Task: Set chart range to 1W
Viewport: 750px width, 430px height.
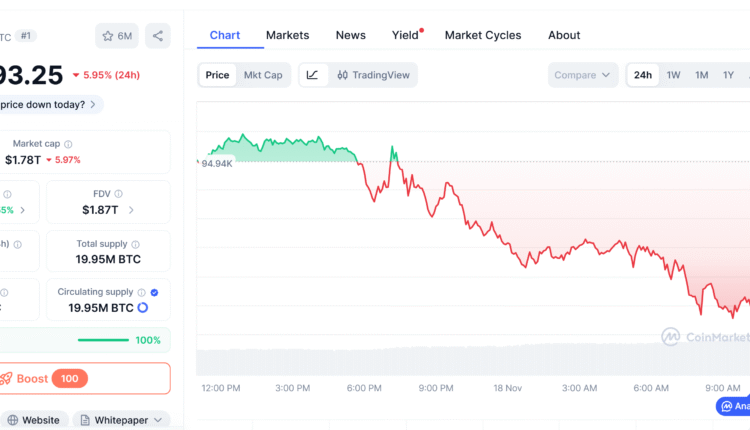Action: coord(673,75)
